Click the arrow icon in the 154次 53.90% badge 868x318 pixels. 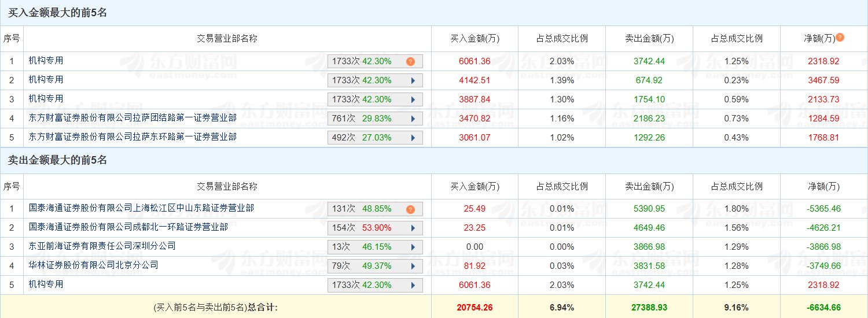coord(413,228)
